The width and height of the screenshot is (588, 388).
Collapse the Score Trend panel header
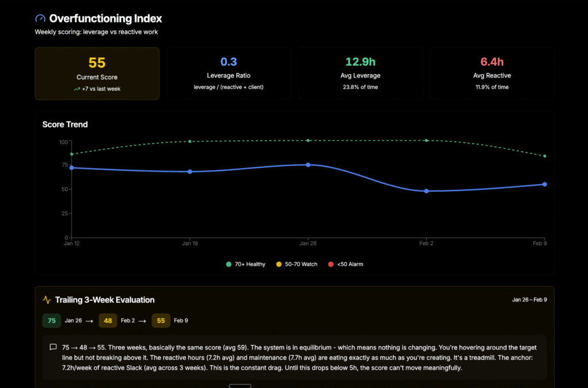pos(64,124)
